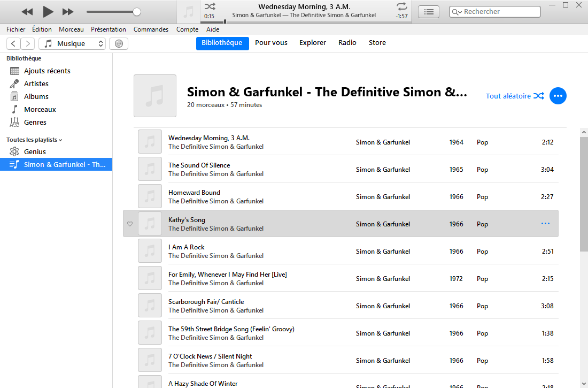Click artwork icon of Homeward Bound
The image size is (588, 388).
click(150, 196)
